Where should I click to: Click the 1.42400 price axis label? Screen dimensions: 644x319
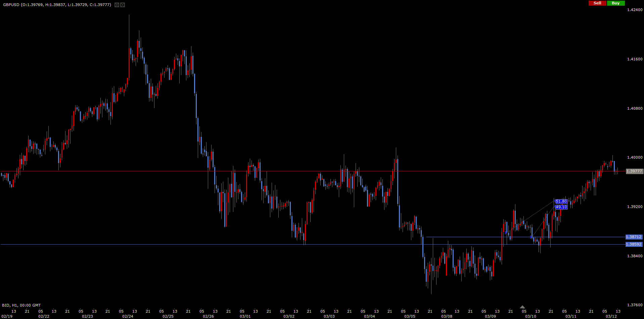[x=635, y=10]
